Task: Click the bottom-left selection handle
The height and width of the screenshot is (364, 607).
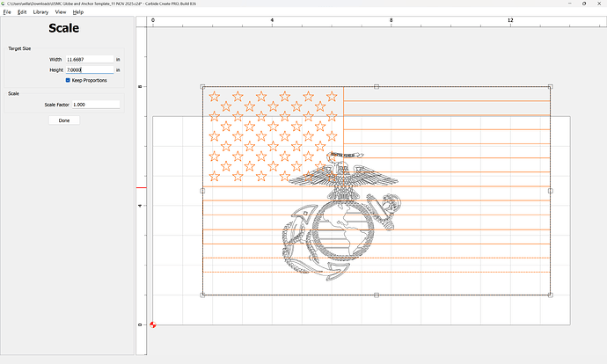Action: [x=203, y=295]
